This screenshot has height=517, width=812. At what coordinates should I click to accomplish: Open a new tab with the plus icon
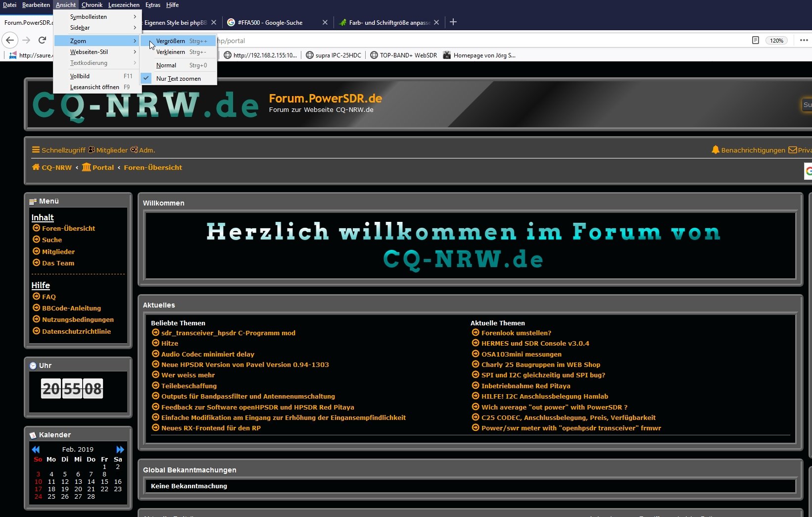[453, 22]
